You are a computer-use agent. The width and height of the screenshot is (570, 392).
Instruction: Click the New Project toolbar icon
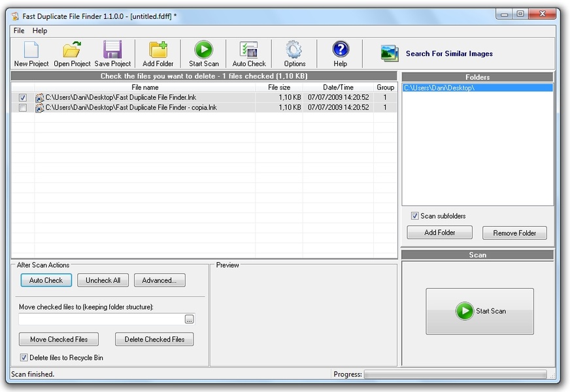31,50
